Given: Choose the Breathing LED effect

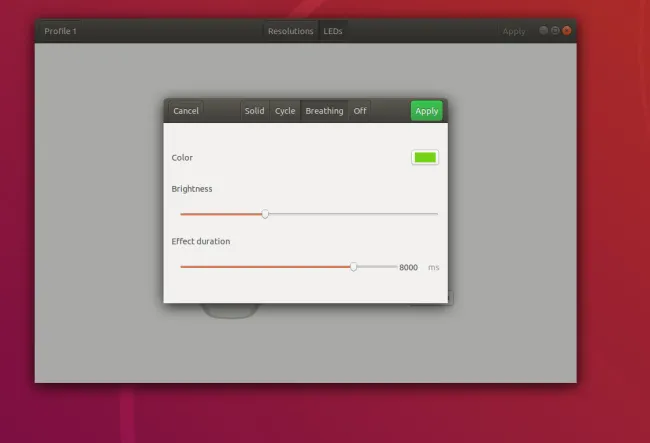Looking at the screenshot, I should click(x=324, y=111).
